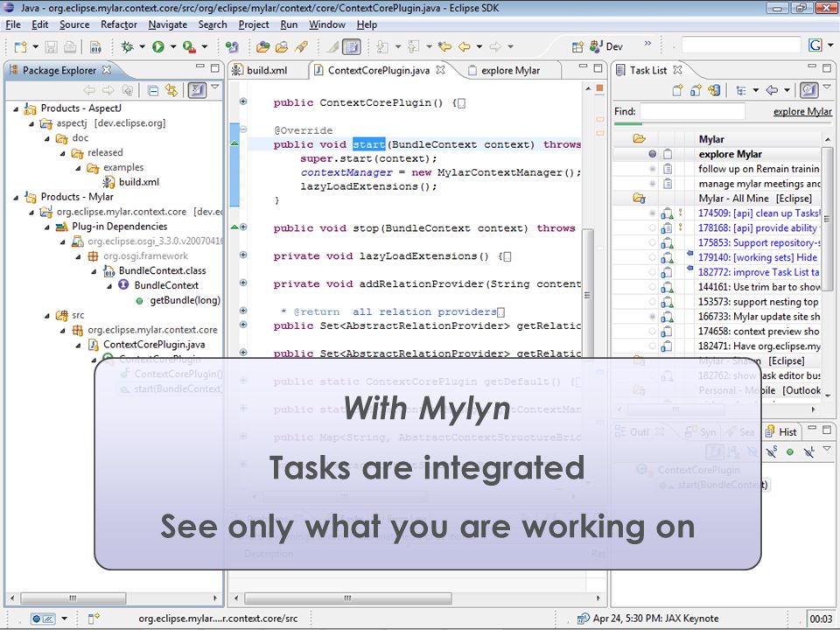Open the Task List view menu triangle
Viewport: 840px width, 630px height.
827,87
